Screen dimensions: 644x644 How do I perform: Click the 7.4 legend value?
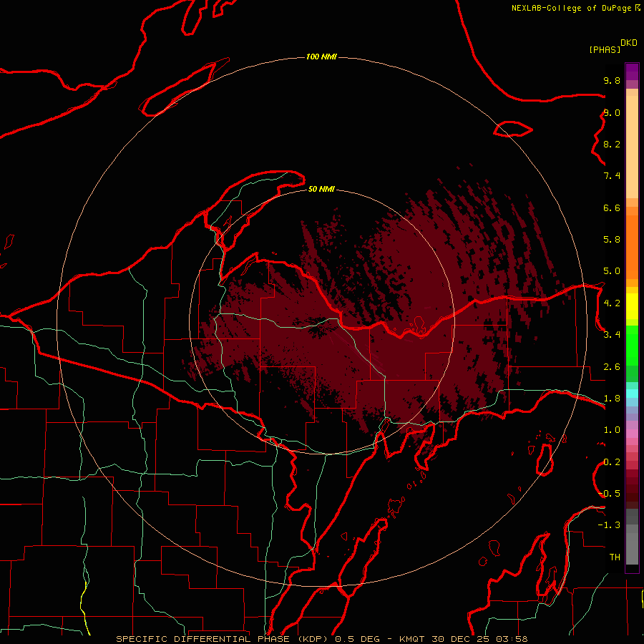coord(612,176)
